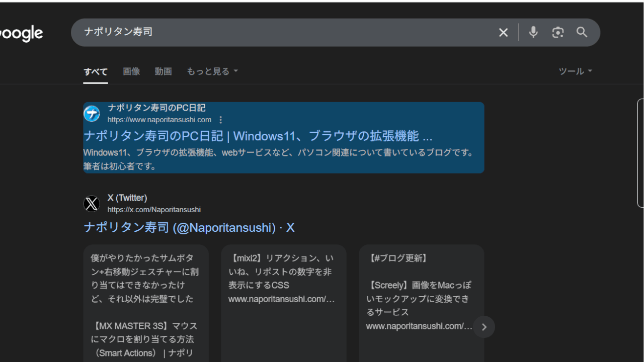
Task: Switch to the 動画 tab
Action: tap(163, 71)
